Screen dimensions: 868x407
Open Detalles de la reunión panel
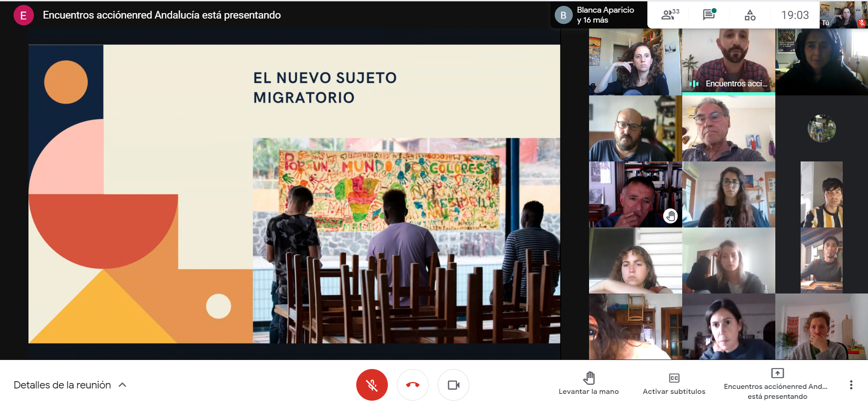click(x=62, y=385)
